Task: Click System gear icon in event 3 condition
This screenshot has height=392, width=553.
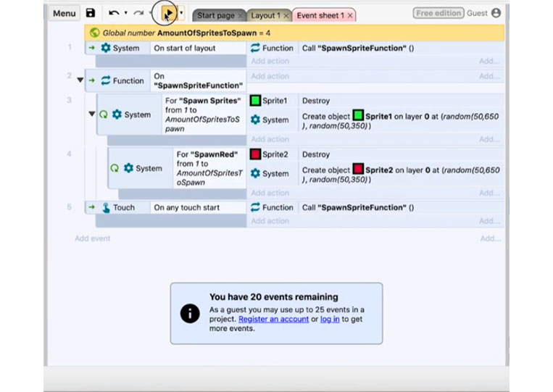Action: pyautogui.click(x=117, y=114)
